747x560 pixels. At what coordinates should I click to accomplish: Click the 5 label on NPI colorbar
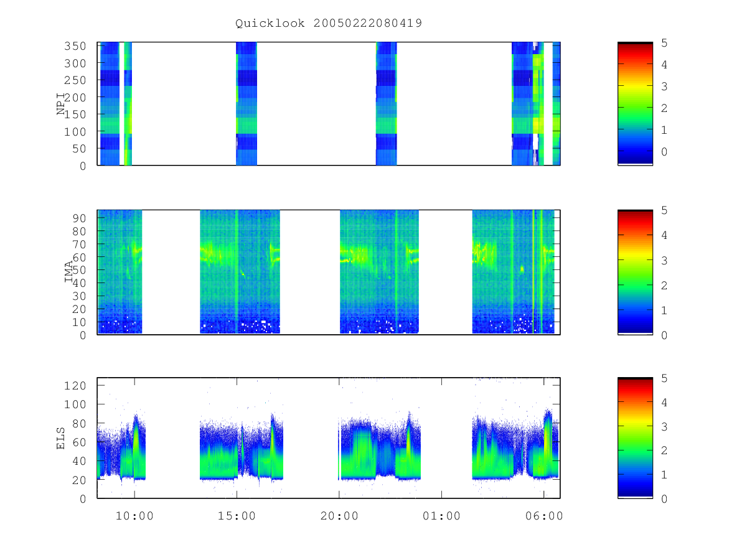665,43
